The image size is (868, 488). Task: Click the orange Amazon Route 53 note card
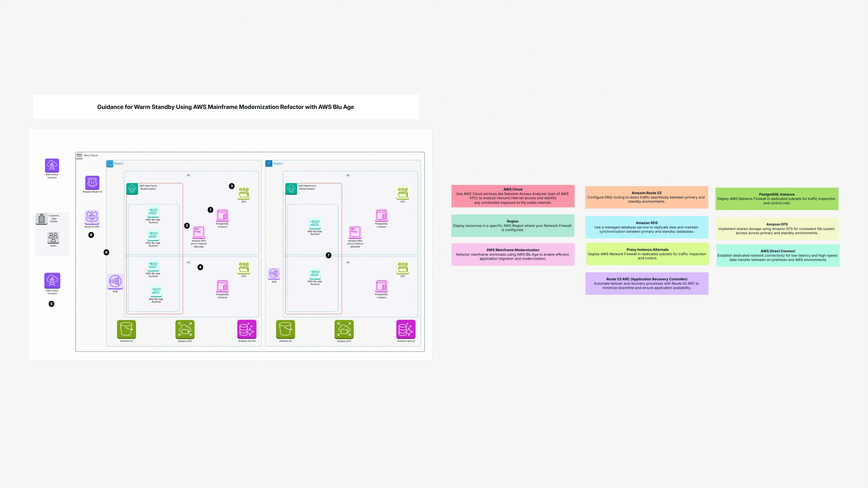pyautogui.click(x=646, y=197)
